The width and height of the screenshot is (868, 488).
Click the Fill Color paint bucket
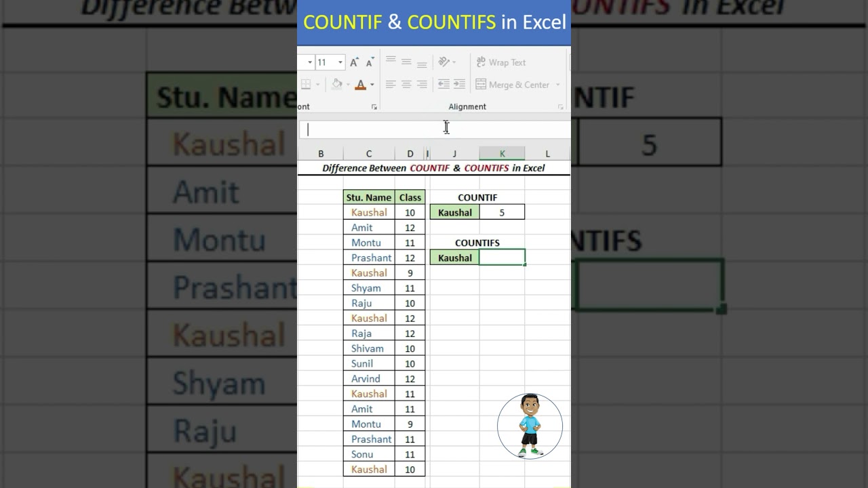(337, 85)
